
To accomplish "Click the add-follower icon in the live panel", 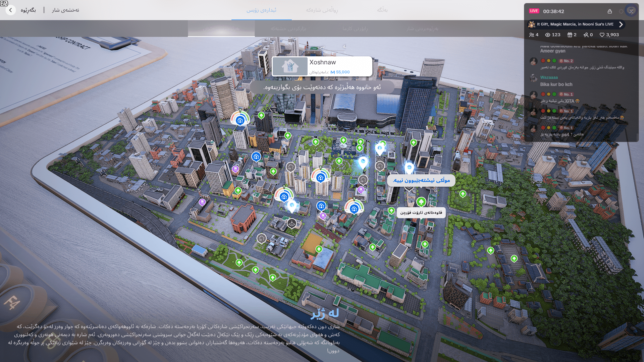I will [586, 35].
